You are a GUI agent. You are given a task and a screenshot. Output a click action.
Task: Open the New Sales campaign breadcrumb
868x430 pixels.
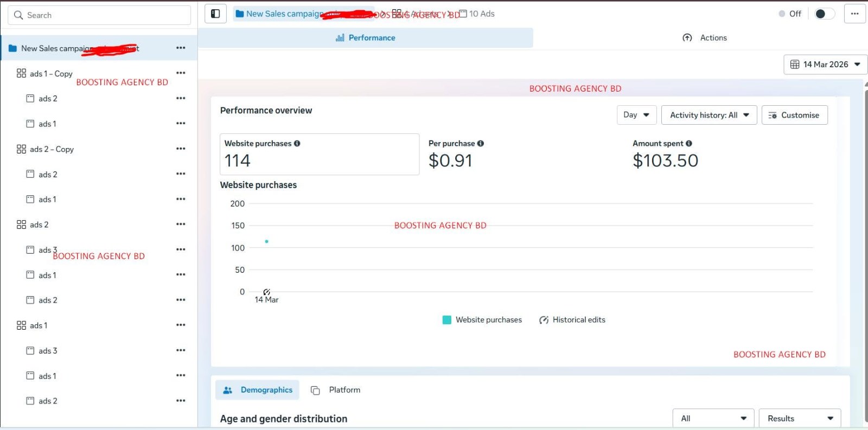tap(304, 14)
